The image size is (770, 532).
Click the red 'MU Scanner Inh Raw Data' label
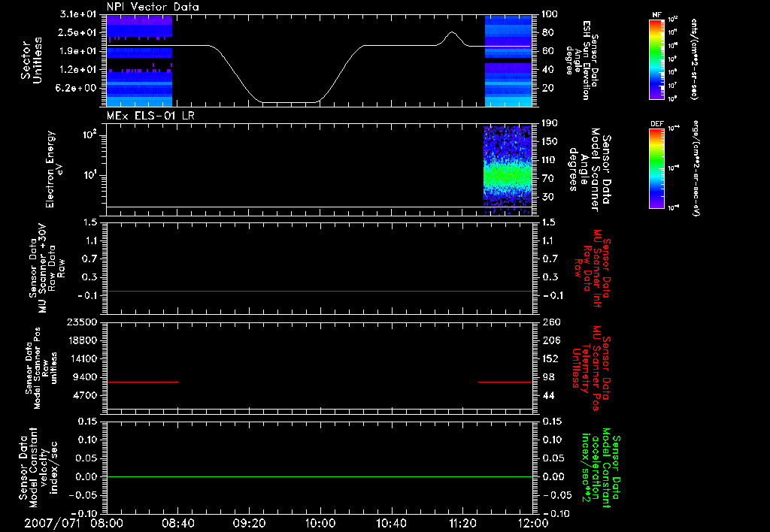pyautogui.click(x=593, y=268)
